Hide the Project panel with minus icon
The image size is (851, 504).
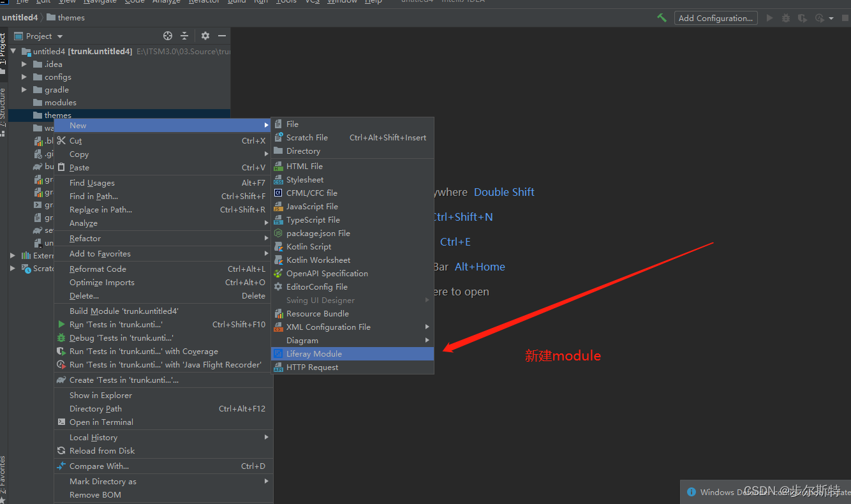[222, 36]
